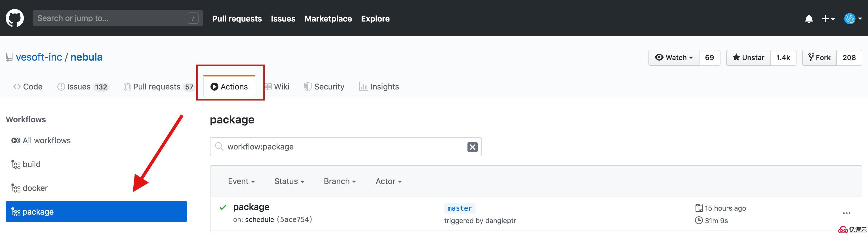Click the build workflow icon
Viewport: 868px width, 233px height.
coord(16,164)
